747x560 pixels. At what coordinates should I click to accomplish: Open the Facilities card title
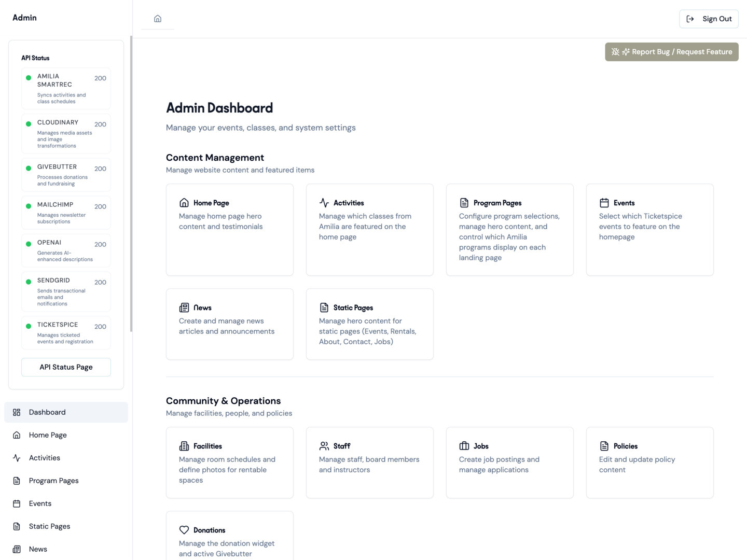[x=208, y=446]
